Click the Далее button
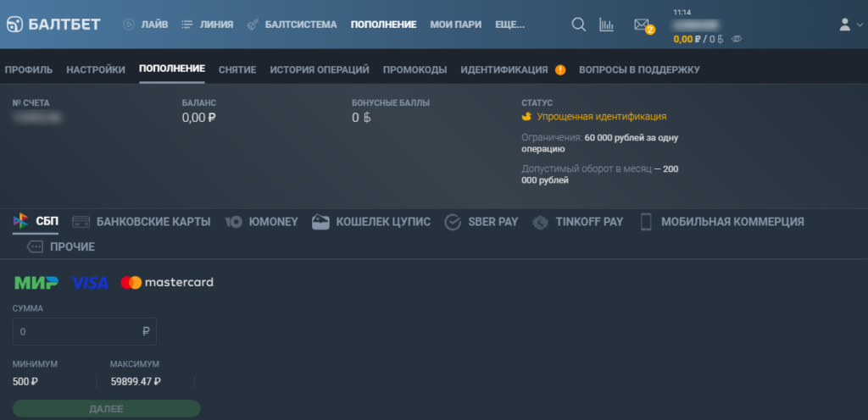The height and width of the screenshot is (420, 868). 106,409
